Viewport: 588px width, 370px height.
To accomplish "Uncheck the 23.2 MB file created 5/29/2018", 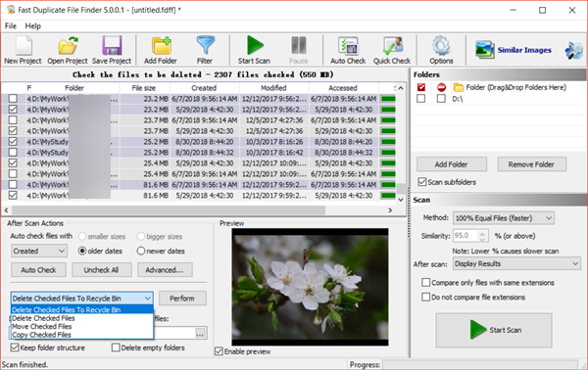I will point(13,110).
